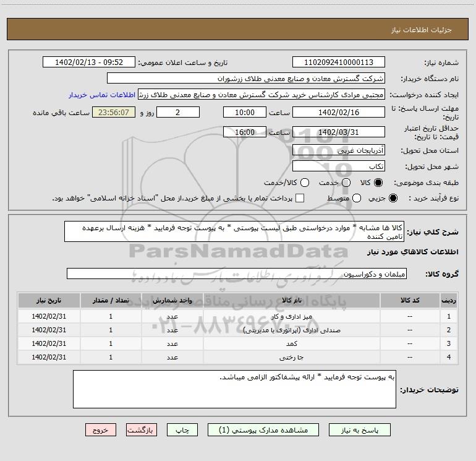Click the buyer notes text area
Image resolution: width=476 pixels, height=461 pixels.
pos(234,389)
